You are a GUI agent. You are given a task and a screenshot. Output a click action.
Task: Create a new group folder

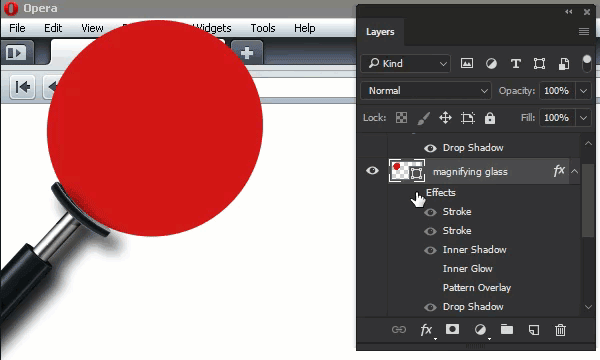[x=507, y=329]
